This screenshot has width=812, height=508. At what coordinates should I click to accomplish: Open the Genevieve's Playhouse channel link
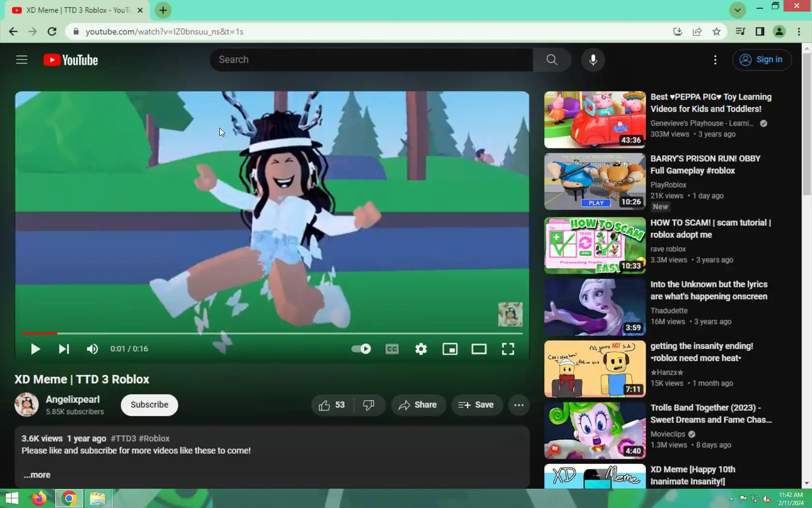[x=702, y=123]
